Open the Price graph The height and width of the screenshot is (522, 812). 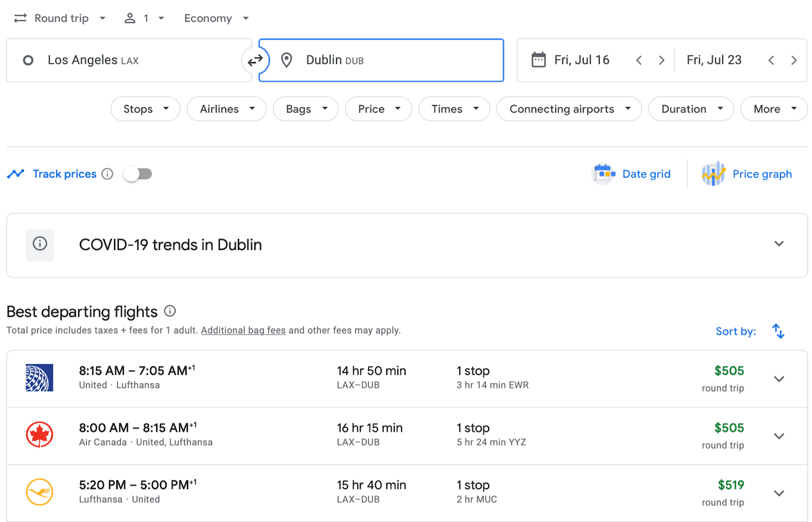point(747,174)
